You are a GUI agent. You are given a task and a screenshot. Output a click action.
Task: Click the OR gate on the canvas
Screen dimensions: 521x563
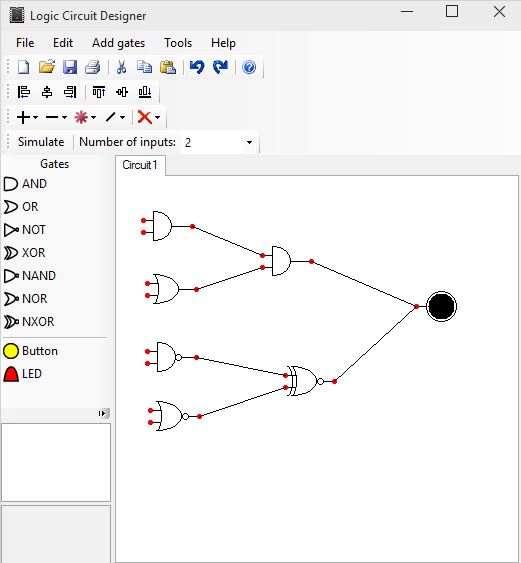(x=166, y=289)
